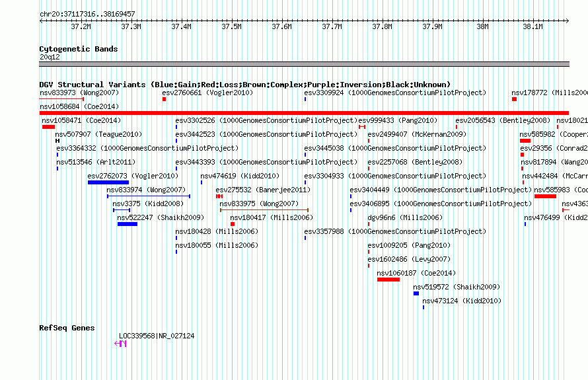Select the red nsv180417 marker

pos(233,224)
